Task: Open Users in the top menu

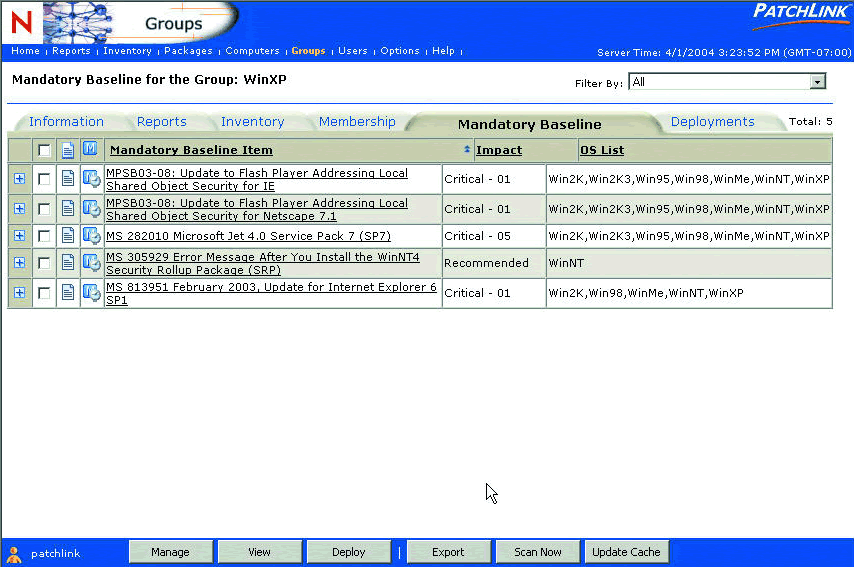Action: click(x=353, y=51)
